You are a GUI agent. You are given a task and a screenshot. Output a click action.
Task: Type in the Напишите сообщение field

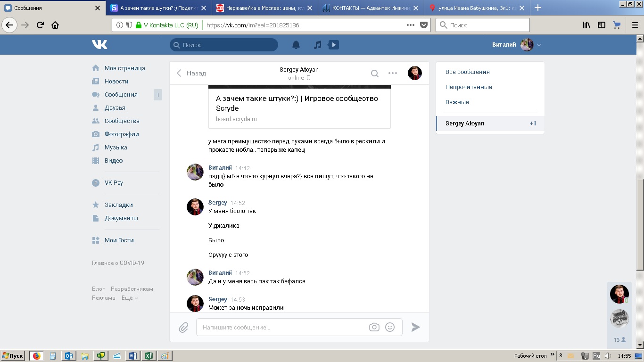[283, 327]
